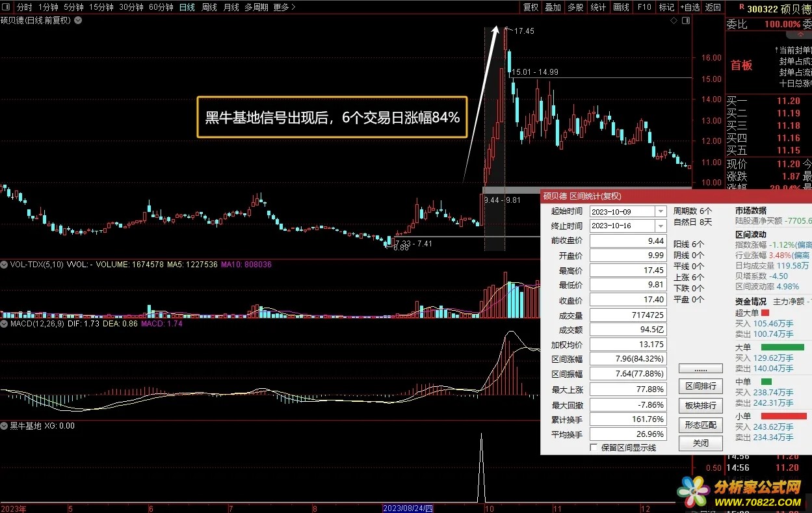Open the 画线 drawing tools
Viewport: 812px width, 513px height.
tap(621, 7)
